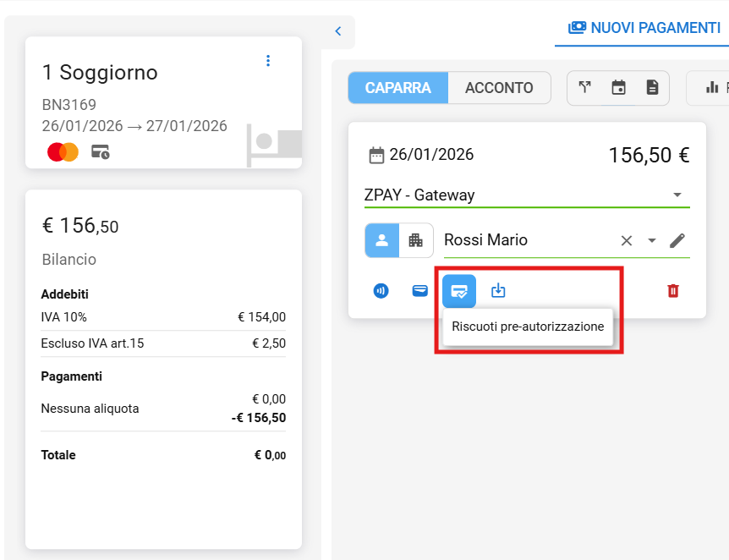Collapse the left panel with chevron
This screenshot has height=560, width=729.
338,31
